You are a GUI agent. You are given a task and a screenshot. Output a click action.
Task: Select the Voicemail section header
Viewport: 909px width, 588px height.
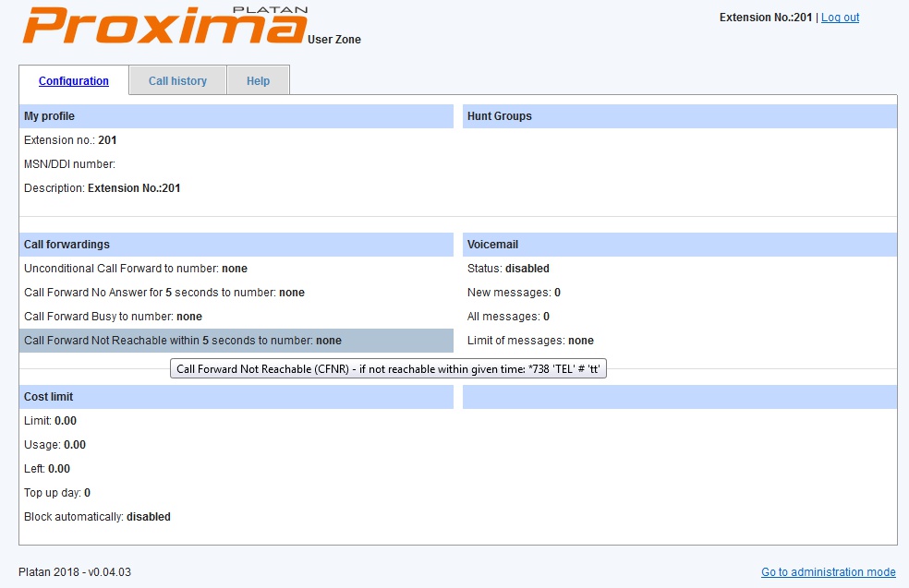tap(679, 245)
